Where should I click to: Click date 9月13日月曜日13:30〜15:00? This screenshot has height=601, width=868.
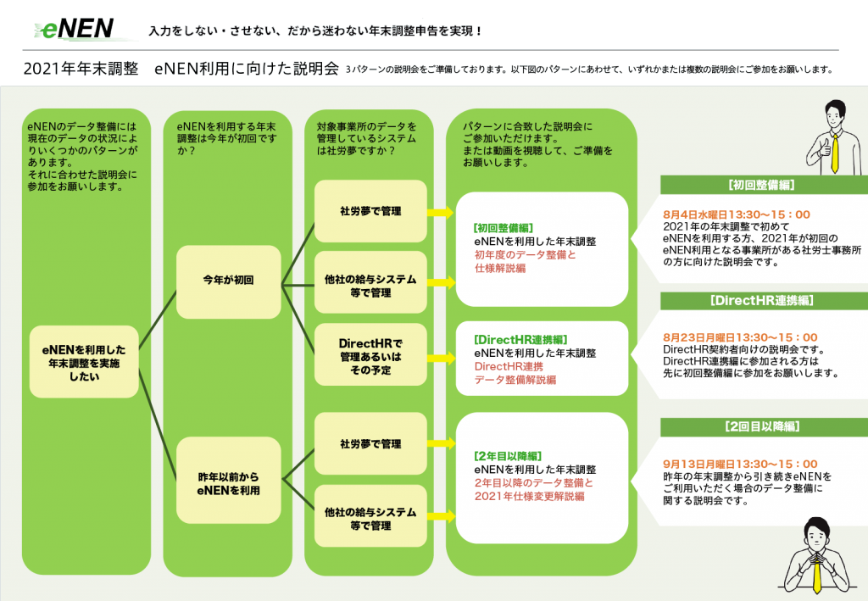(740, 465)
